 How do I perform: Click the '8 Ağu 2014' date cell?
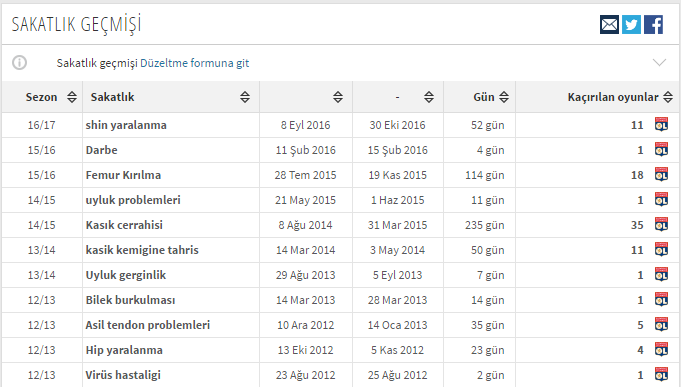click(x=305, y=225)
